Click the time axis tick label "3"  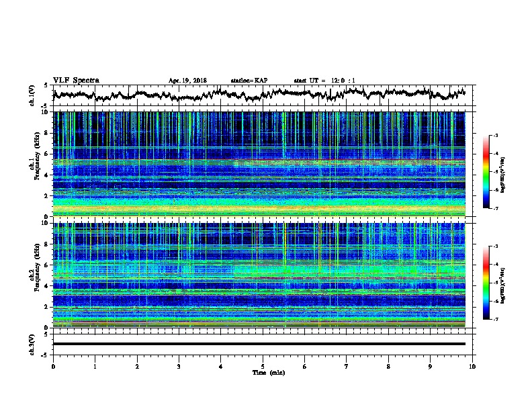tap(179, 367)
